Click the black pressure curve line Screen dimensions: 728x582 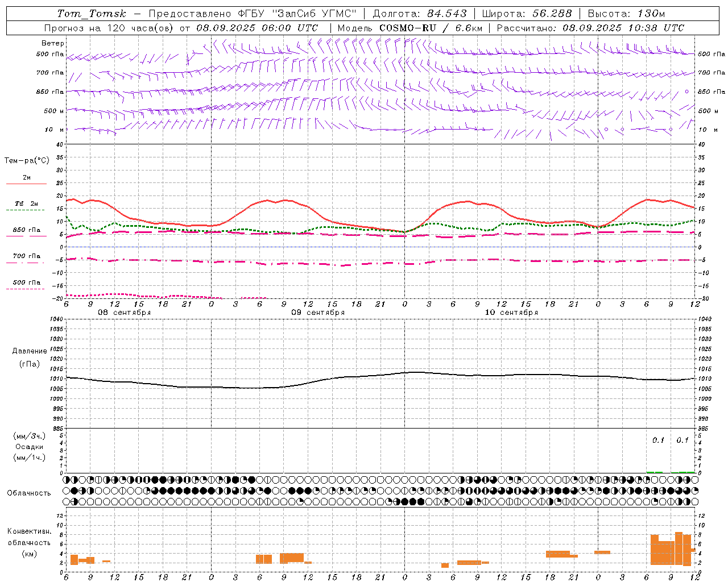tap(380, 375)
